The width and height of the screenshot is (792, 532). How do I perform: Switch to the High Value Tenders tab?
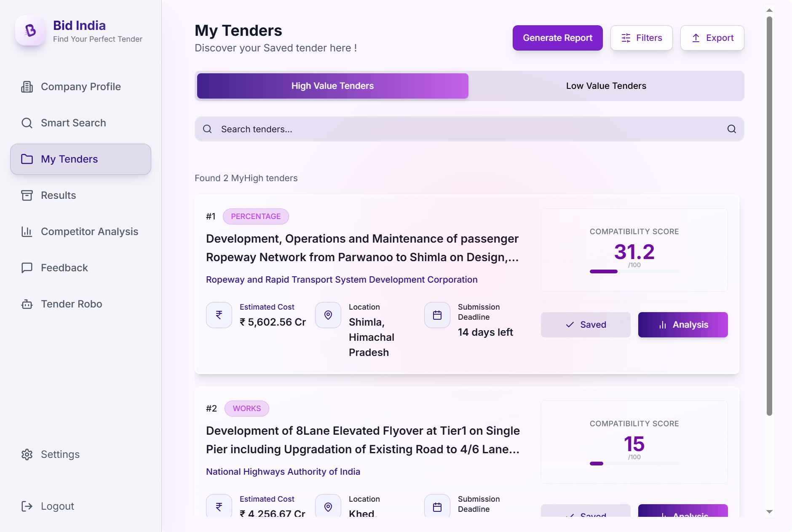332,86
